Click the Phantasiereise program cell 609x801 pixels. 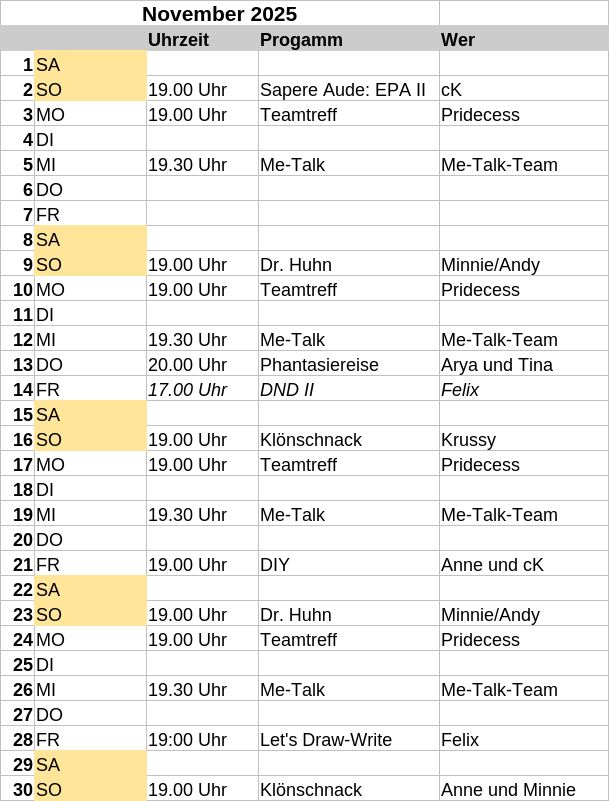pyautogui.click(x=319, y=365)
